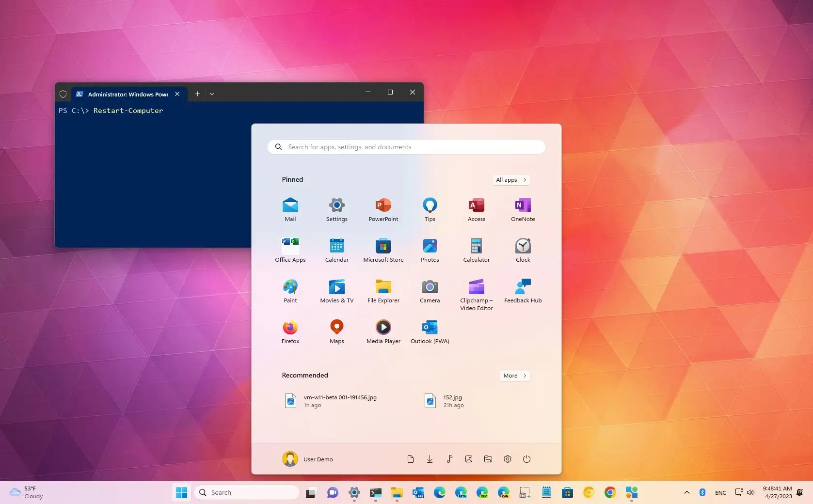Open Outlook PRE from the taskbar
The image size is (813, 504).
[x=418, y=493]
